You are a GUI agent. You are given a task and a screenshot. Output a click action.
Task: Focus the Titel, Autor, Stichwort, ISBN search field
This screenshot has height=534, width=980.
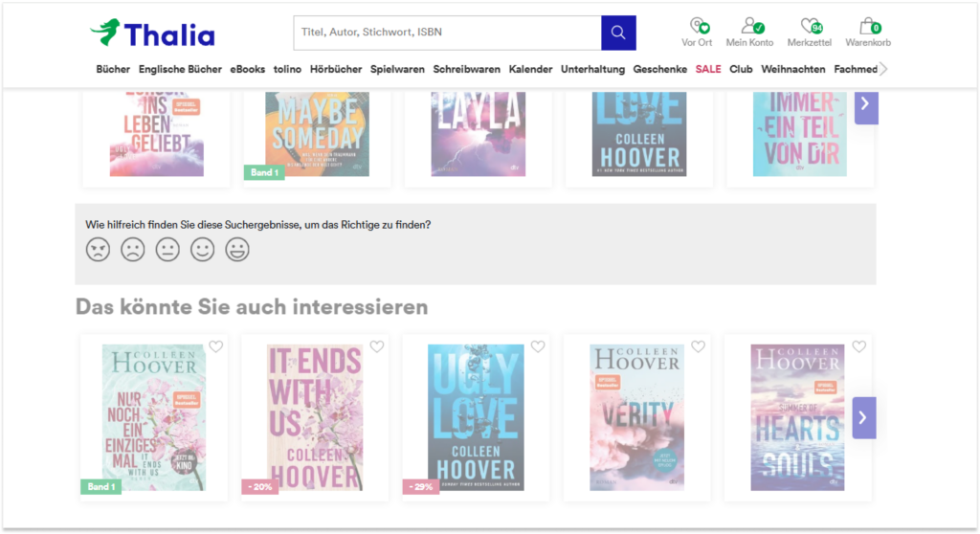pyautogui.click(x=448, y=33)
